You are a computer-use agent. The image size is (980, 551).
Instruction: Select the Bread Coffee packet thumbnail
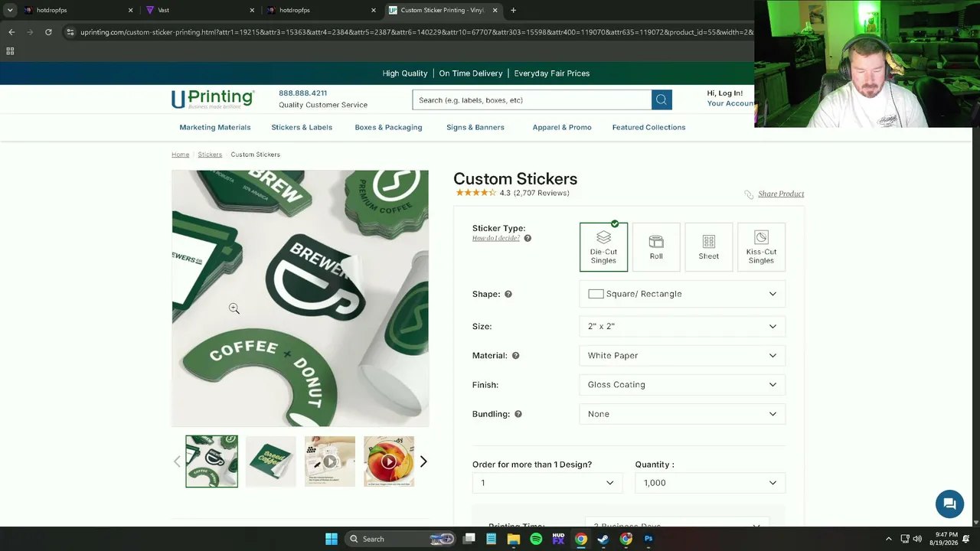tap(271, 461)
